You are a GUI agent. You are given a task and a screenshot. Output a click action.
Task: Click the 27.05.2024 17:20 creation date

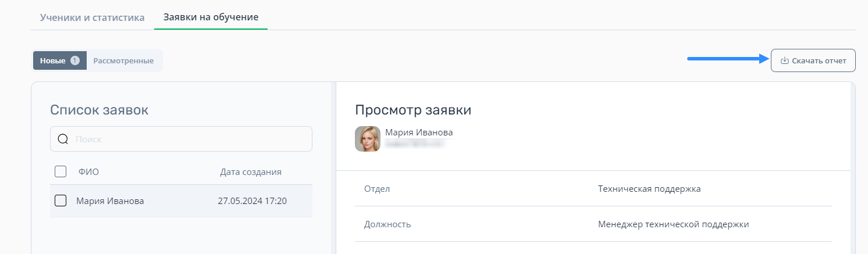[252, 201]
